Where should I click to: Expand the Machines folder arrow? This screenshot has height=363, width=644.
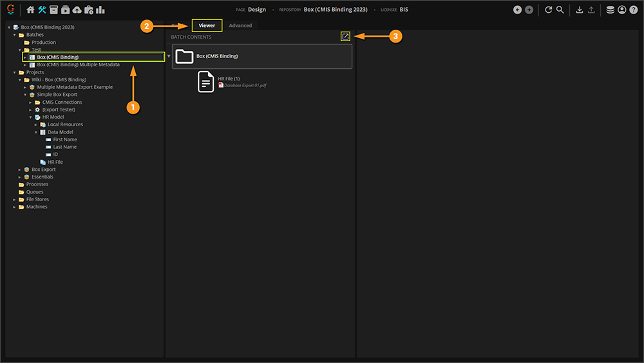[14, 207]
